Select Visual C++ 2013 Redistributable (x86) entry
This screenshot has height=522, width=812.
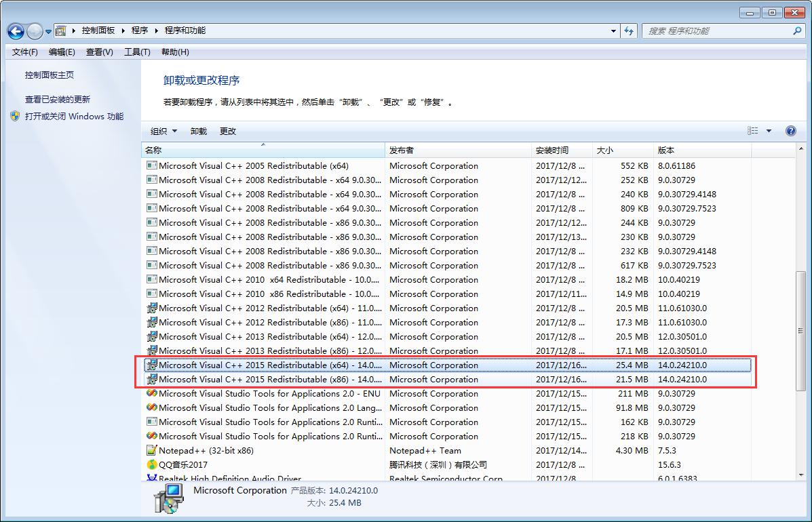(447, 350)
